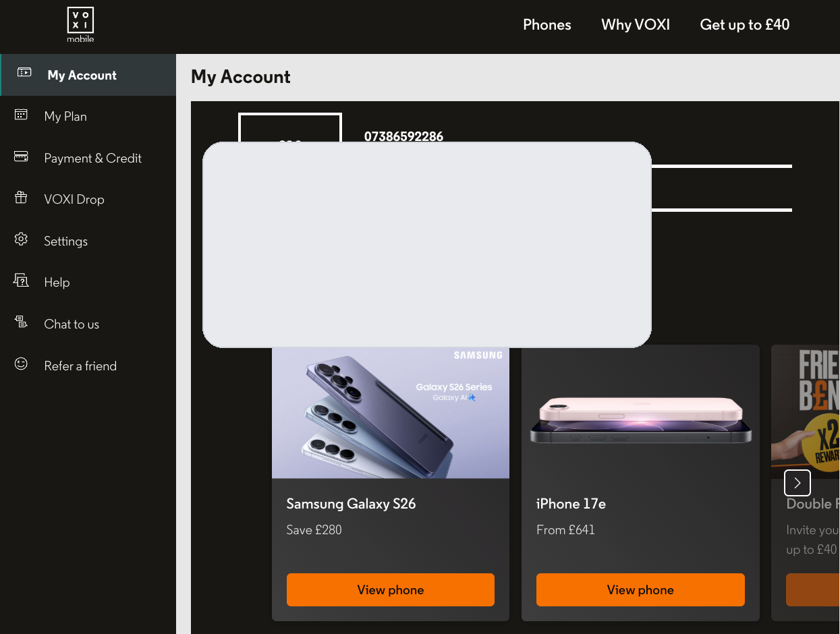Screen dimensions: 840x634
Task: Click the Get up to £40 link
Action: [x=745, y=25]
